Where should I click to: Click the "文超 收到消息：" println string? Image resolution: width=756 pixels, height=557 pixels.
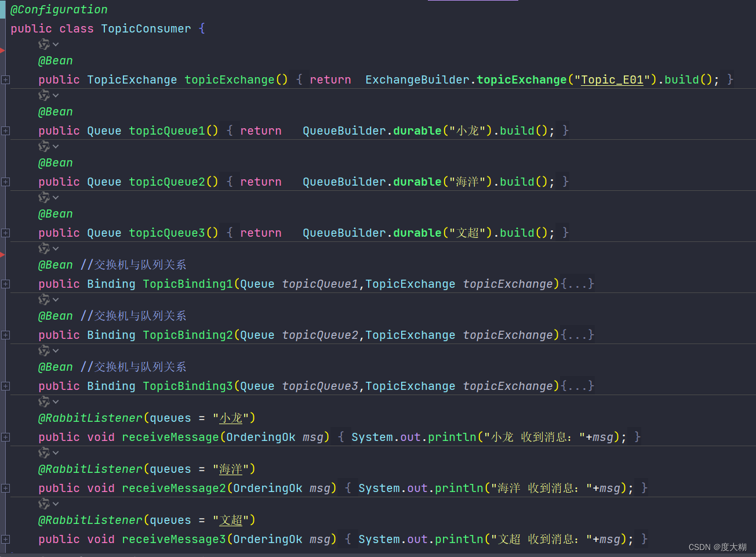tap(541, 539)
